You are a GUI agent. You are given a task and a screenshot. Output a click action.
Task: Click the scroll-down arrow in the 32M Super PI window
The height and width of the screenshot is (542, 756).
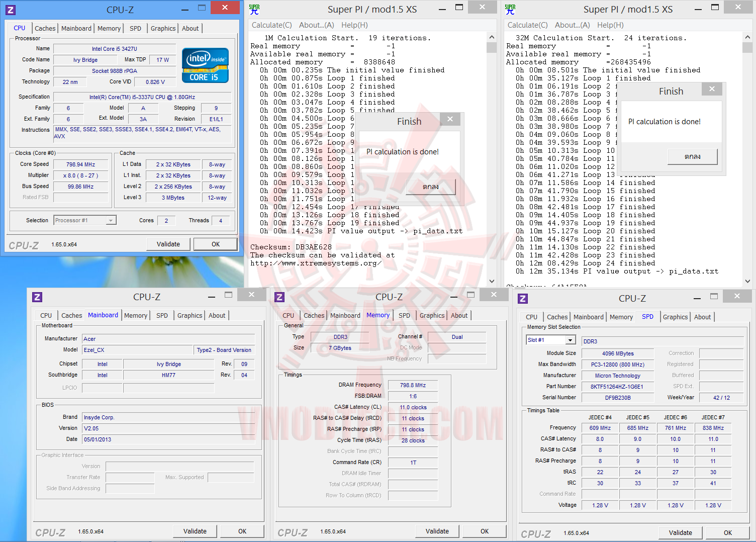747,282
